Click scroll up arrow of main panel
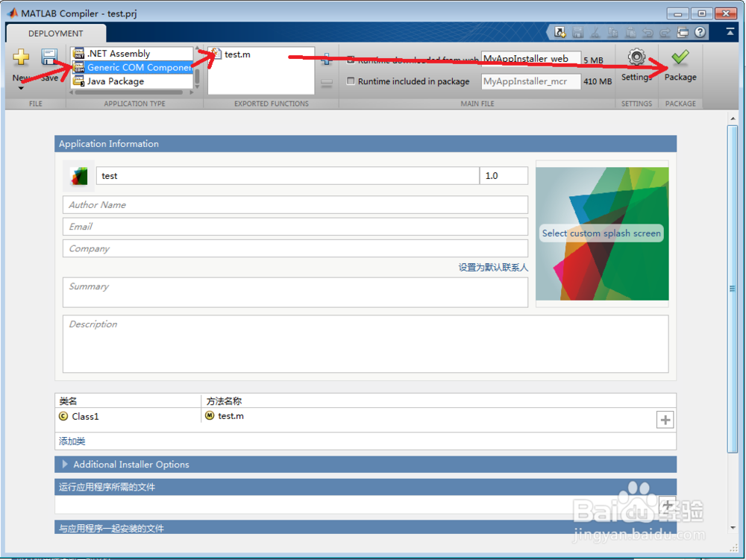Screen dimensions: 746x560 [733, 119]
